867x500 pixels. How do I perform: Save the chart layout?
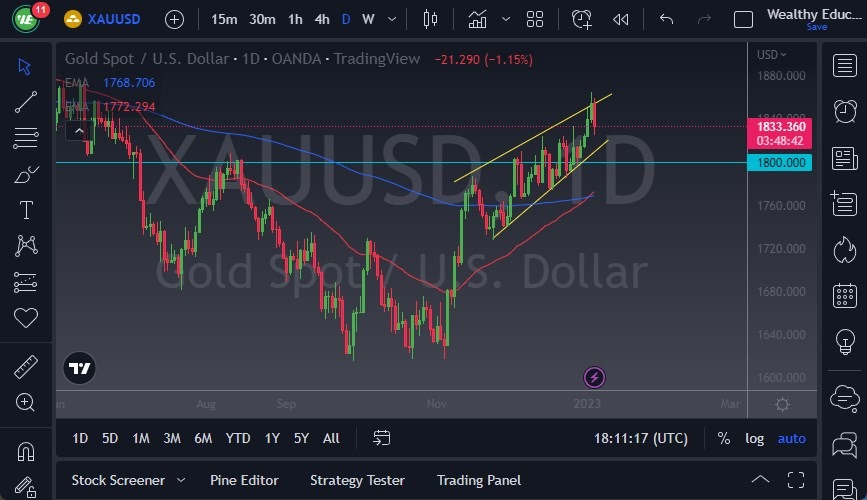817,27
